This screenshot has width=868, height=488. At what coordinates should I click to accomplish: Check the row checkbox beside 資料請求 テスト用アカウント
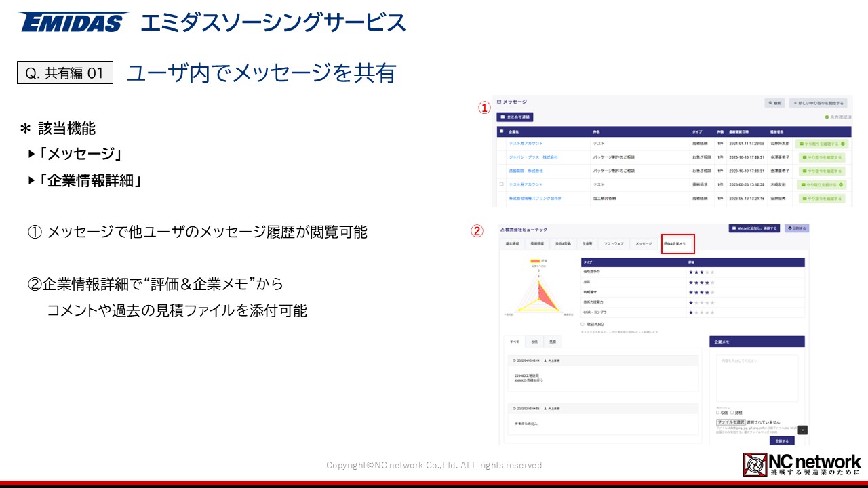click(502, 184)
